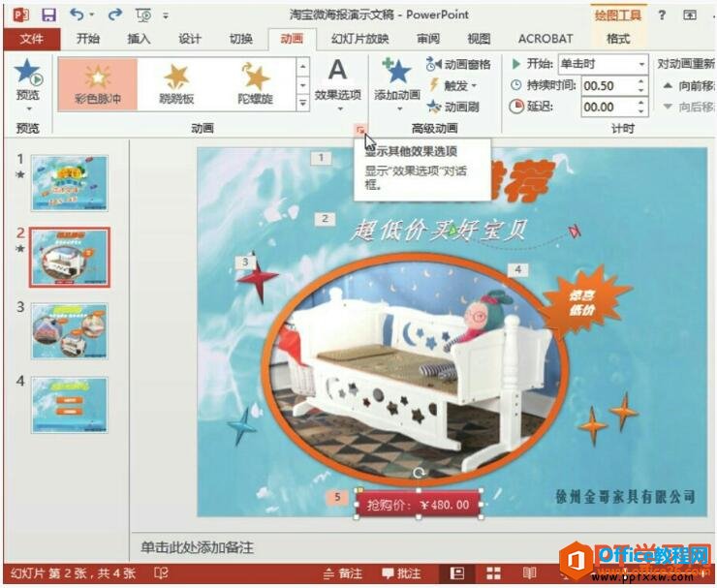This screenshot has height=588, width=717.
Task: Click the 惊喜低价 orange burst shape
Action: (x=585, y=302)
